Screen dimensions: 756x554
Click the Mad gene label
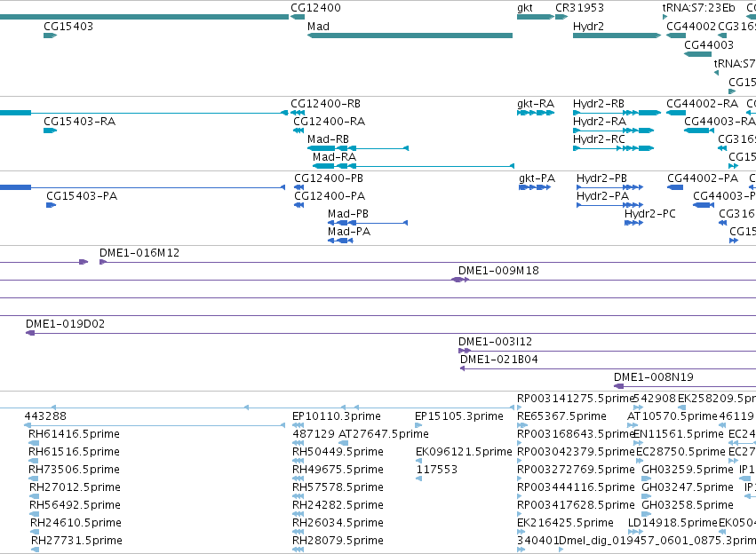tap(318, 27)
